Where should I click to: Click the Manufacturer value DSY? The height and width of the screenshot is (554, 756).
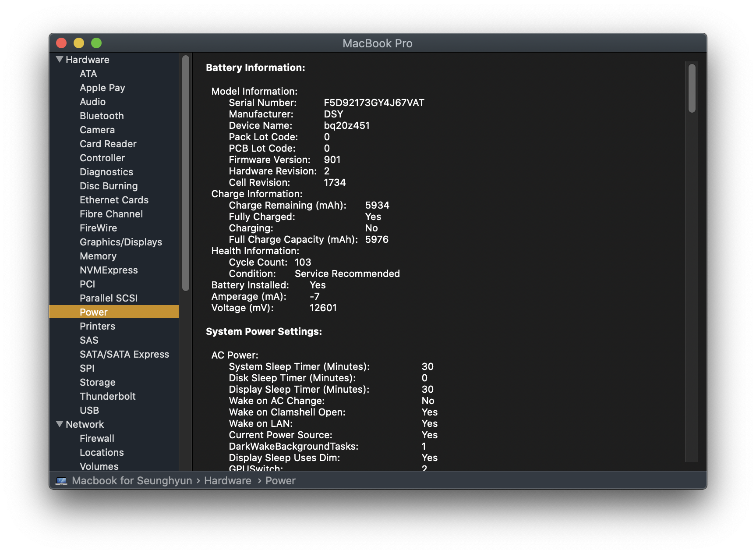tap(333, 114)
